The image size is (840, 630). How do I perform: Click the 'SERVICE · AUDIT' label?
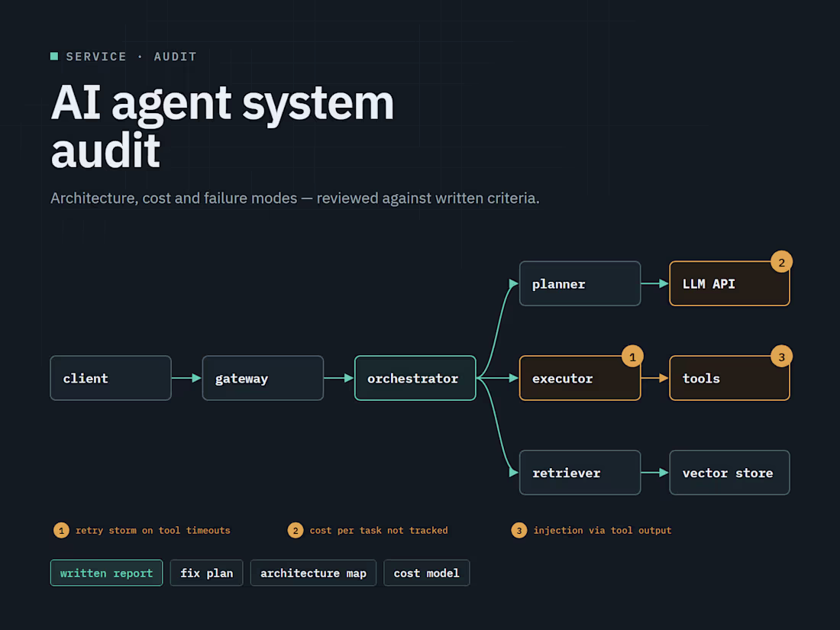click(x=131, y=57)
